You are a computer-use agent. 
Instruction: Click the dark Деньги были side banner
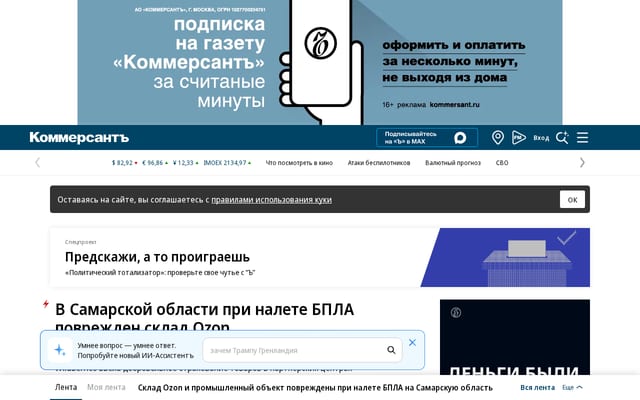click(x=515, y=337)
